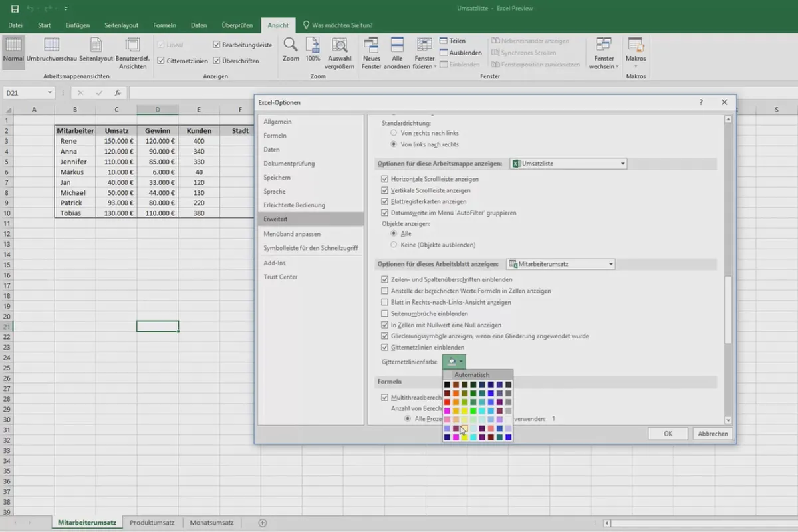
Task: Add a new sheet with the plus icon
Action: click(263, 523)
